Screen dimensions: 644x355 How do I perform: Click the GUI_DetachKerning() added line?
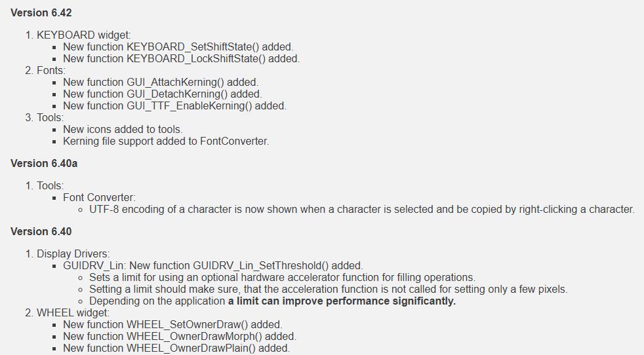162,94
